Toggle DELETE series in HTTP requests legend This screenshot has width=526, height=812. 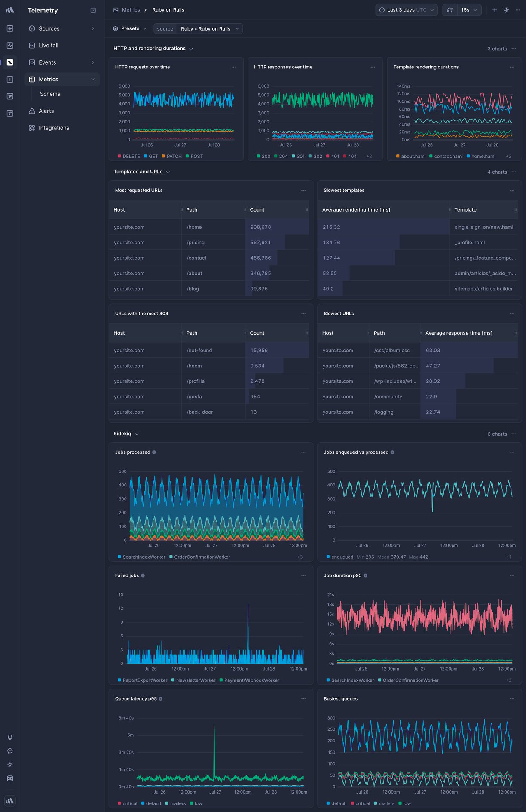coord(129,157)
